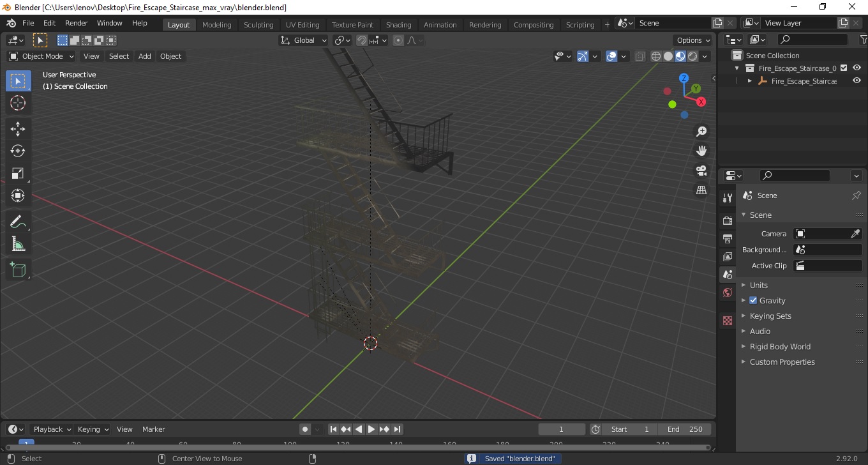Switch to the Sculpting workspace tab
The height and width of the screenshot is (465, 868).
point(258,25)
